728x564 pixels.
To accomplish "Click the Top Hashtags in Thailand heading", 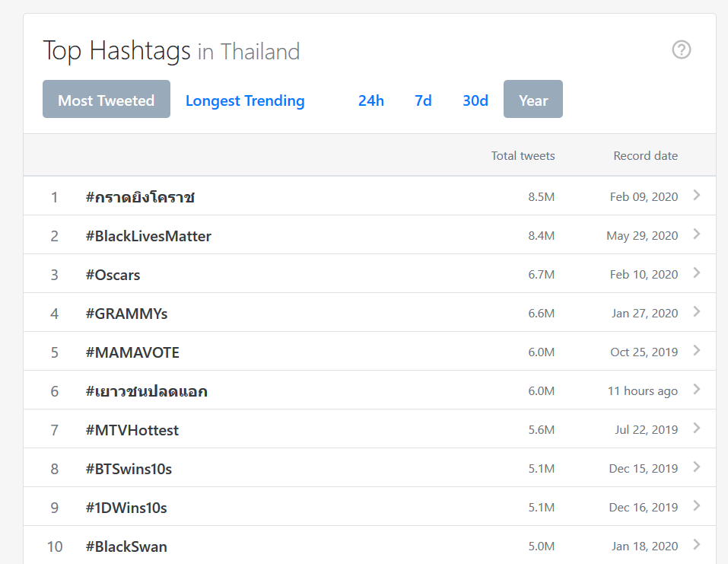I will coord(171,51).
